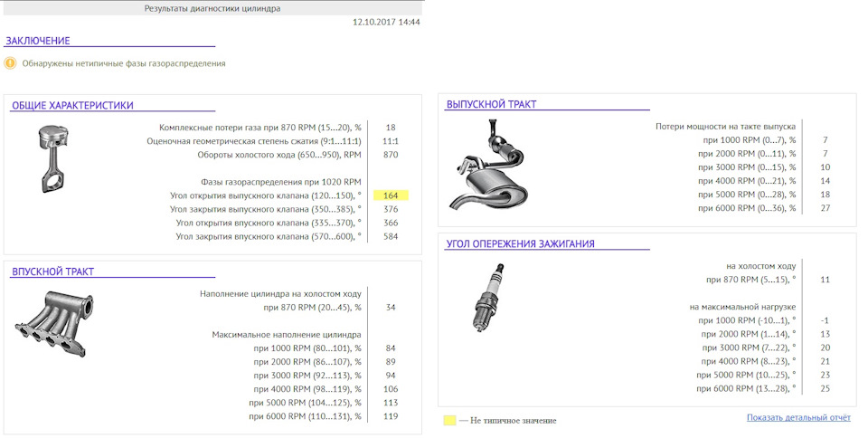Screen dimensions: 868x438
Task: Click the intake manifold image
Action: [x=53, y=323]
